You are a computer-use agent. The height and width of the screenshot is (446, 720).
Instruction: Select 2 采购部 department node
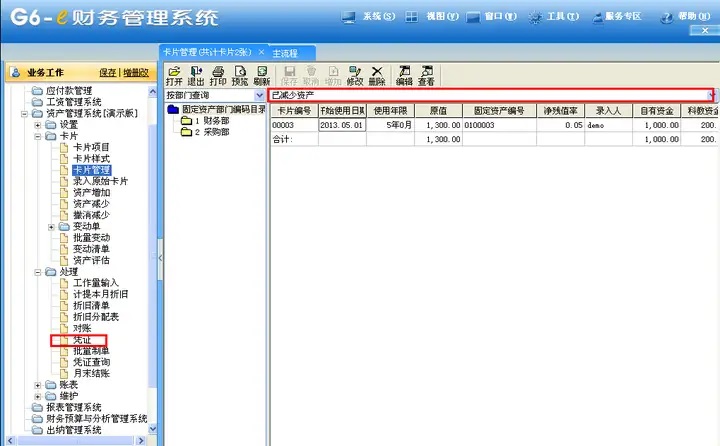(212, 132)
